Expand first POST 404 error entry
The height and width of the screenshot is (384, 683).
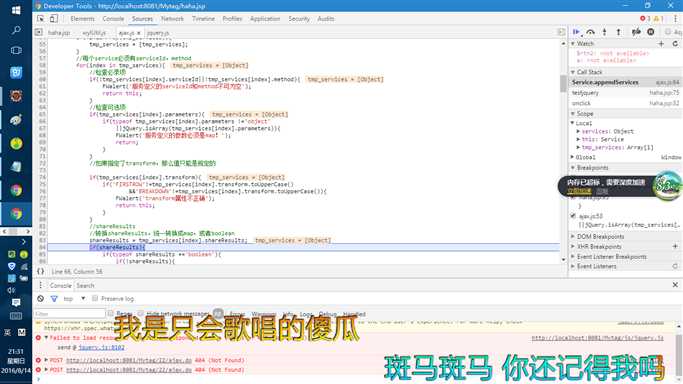[x=46, y=360]
